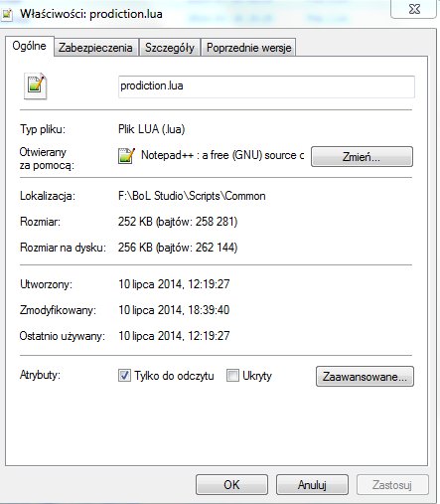
Task: Select the Poprzednie wersje tab
Action: [248, 48]
